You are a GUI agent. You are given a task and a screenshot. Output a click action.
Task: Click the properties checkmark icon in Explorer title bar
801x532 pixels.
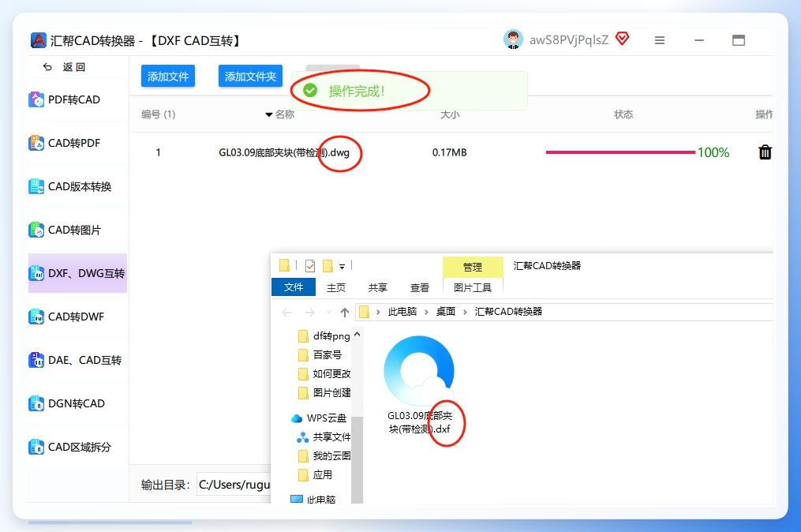pos(309,266)
